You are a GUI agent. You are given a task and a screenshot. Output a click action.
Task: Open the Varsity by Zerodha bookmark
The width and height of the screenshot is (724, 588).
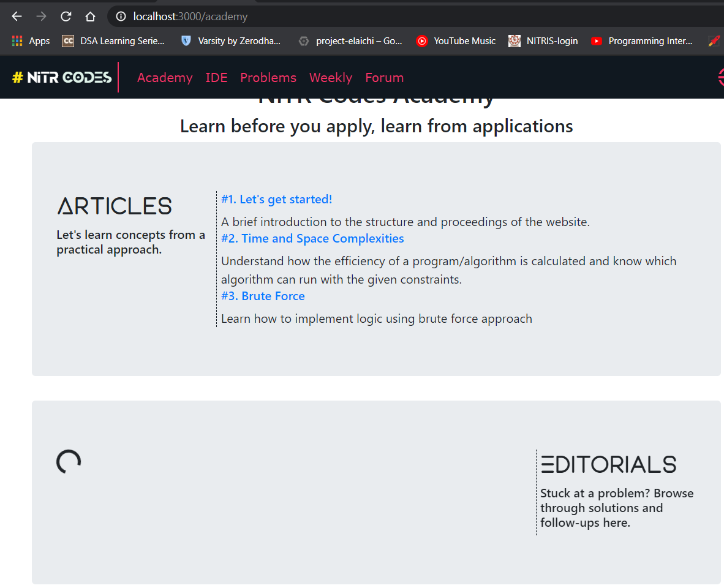(x=231, y=41)
